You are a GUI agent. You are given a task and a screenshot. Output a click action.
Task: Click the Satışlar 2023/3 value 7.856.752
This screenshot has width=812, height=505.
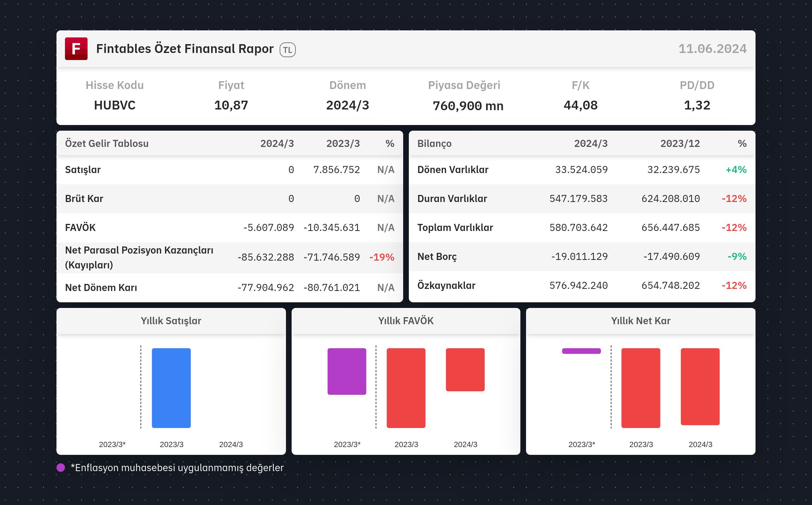point(336,170)
